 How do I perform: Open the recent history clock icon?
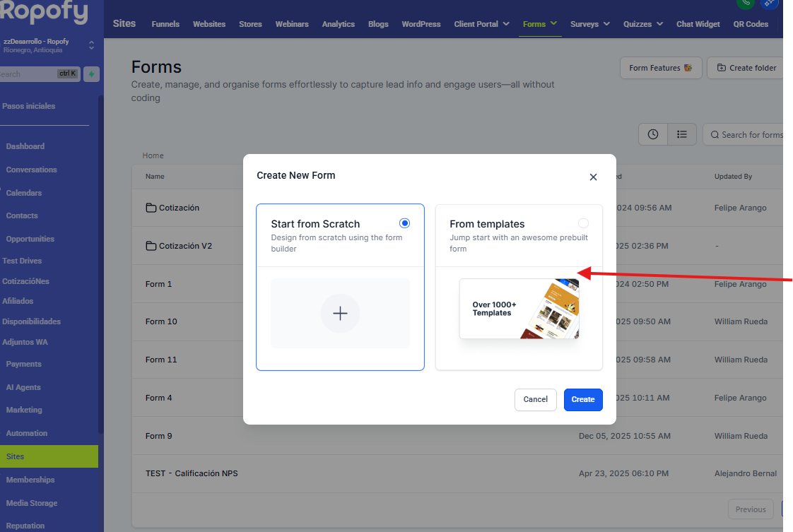pyautogui.click(x=653, y=134)
